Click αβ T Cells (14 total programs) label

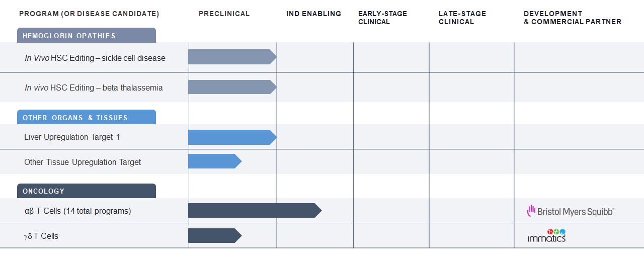[77, 211]
